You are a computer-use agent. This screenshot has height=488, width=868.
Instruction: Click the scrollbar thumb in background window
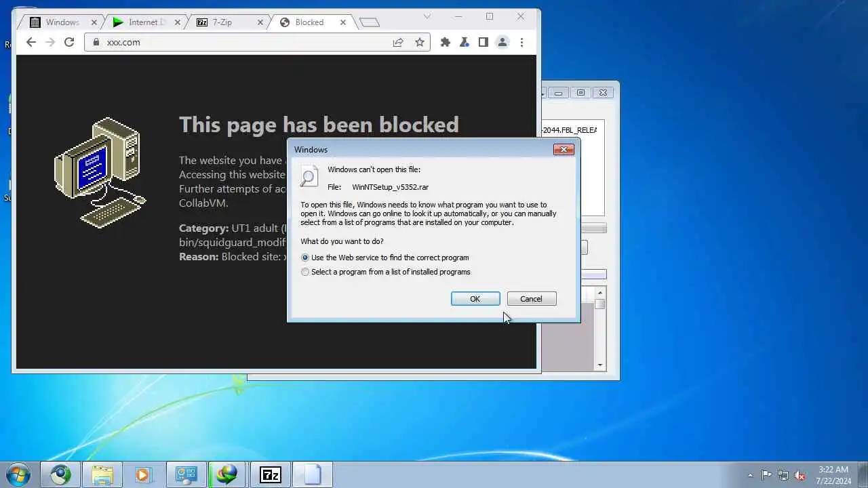(600, 304)
